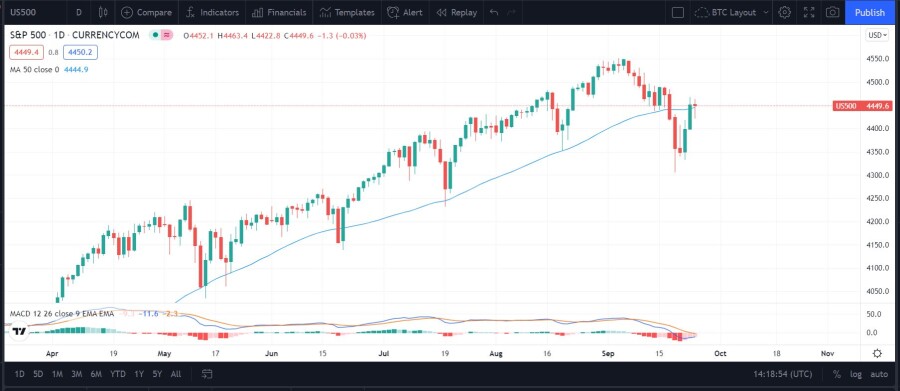Take a chart snapshot with the camera icon

[x=832, y=12]
